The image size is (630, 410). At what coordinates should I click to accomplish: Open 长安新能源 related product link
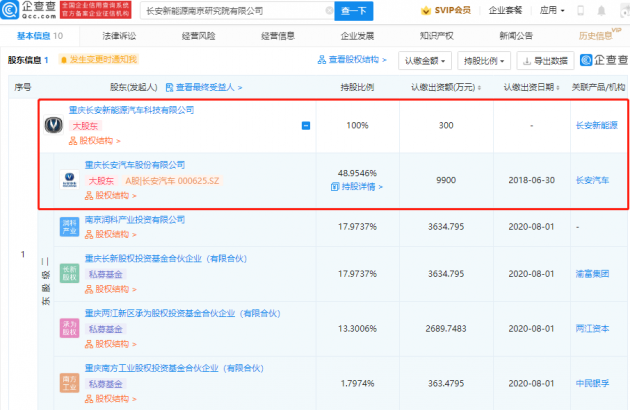tap(597, 125)
